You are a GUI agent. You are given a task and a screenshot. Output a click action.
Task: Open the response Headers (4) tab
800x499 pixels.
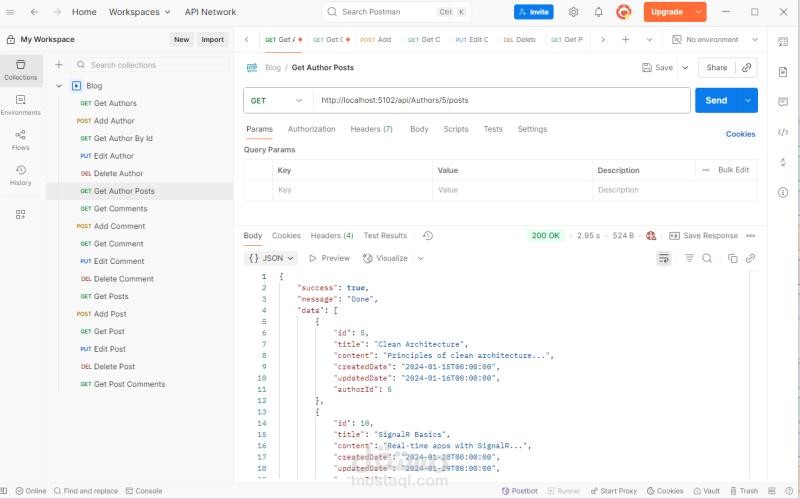coord(332,235)
